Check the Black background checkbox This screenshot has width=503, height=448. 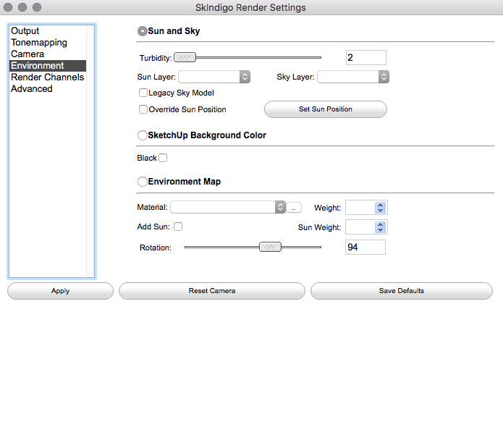(x=163, y=158)
